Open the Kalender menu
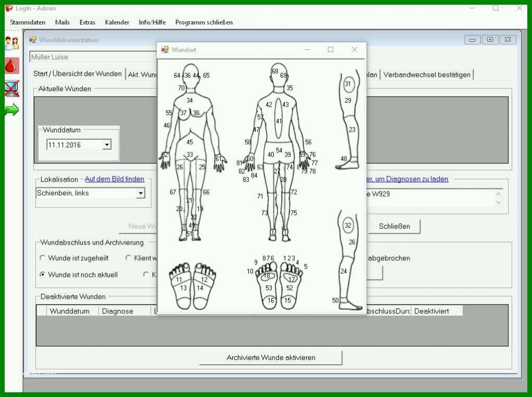Viewport: 532px width, 397px height. 117,22
